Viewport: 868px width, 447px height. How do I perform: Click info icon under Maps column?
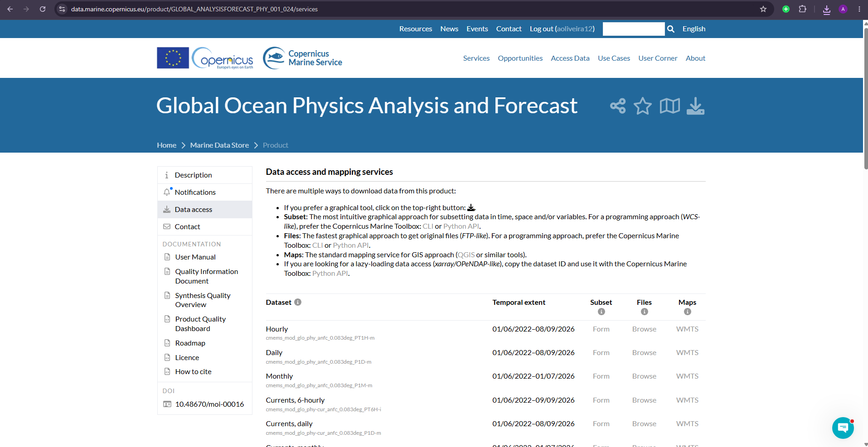[688, 312]
